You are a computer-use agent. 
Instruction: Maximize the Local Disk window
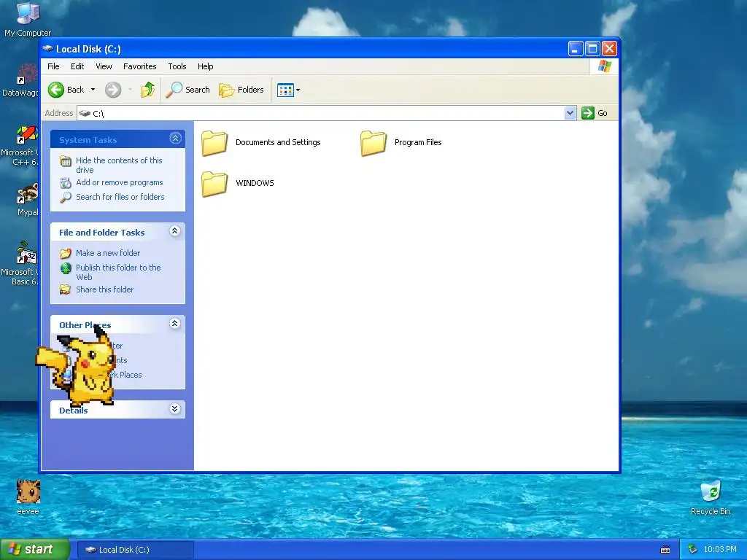592,49
